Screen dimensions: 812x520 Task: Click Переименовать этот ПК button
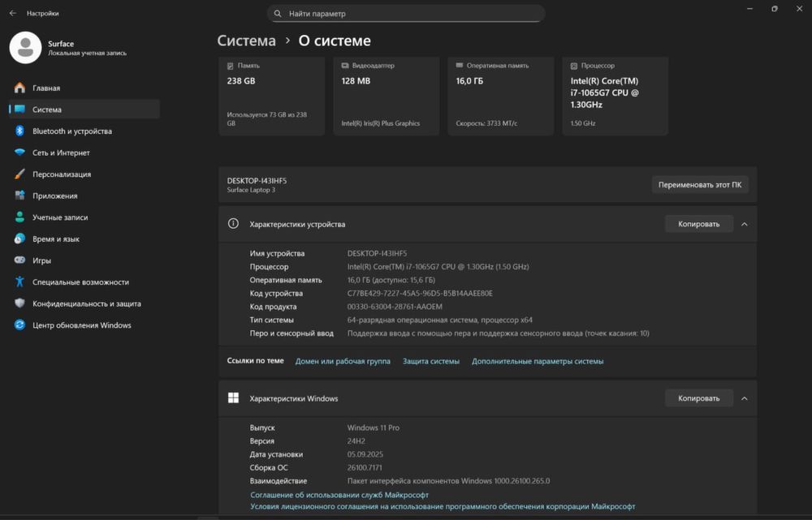tap(699, 184)
